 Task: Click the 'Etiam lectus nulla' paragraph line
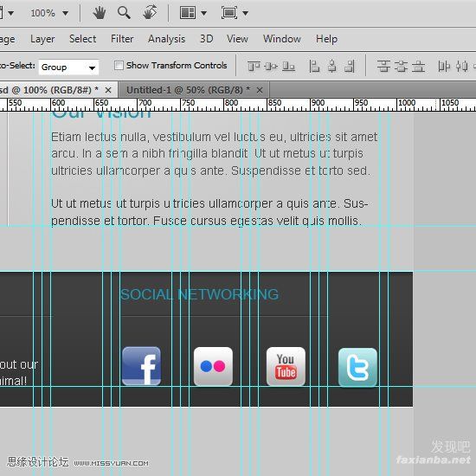[x=215, y=138]
